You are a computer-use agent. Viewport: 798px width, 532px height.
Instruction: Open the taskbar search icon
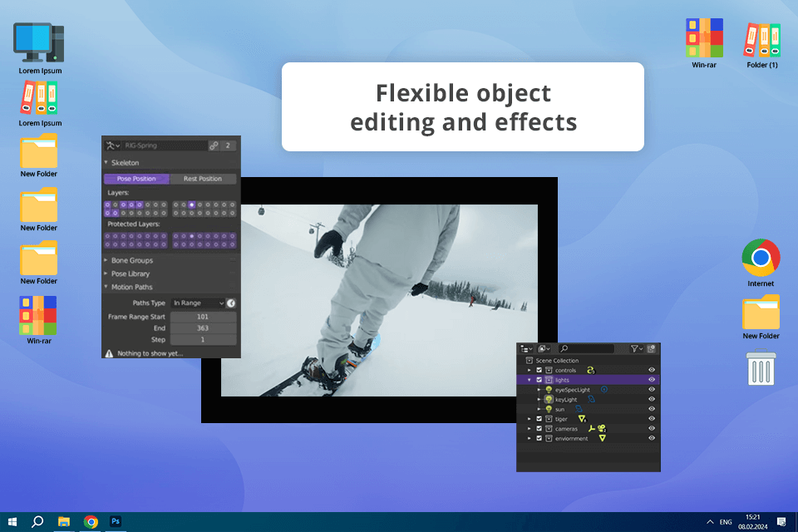[37, 521]
